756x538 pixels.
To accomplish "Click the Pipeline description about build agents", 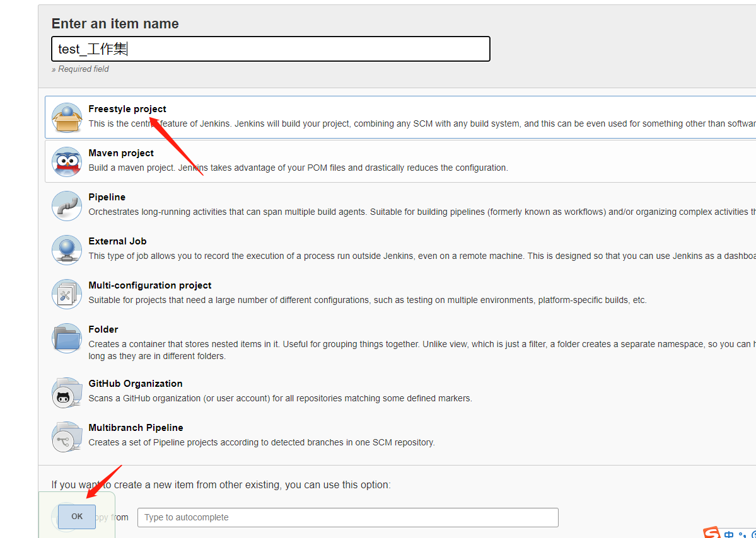I will tap(422, 212).
